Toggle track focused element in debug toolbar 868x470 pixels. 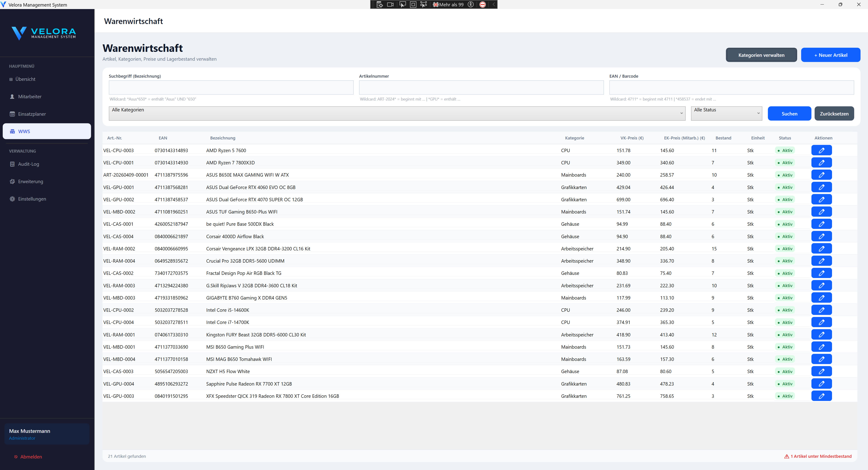tap(424, 4)
